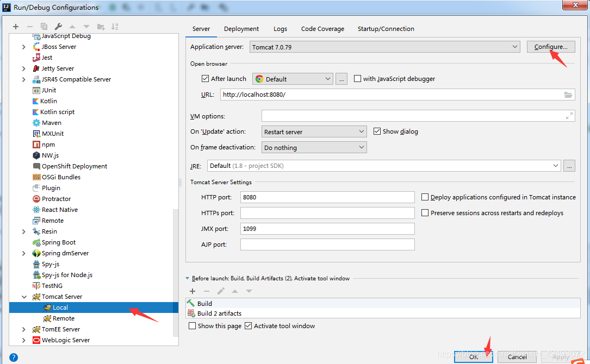The height and width of the screenshot is (364, 590).
Task: Select the Protractor icon
Action: coord(36,199)
